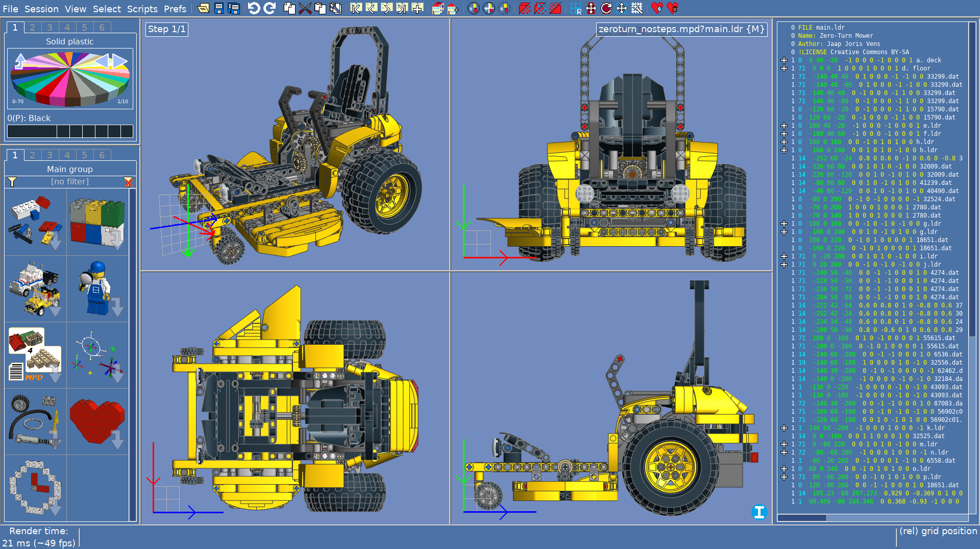Open the part bin filter funnel

(x=12, y=182)
